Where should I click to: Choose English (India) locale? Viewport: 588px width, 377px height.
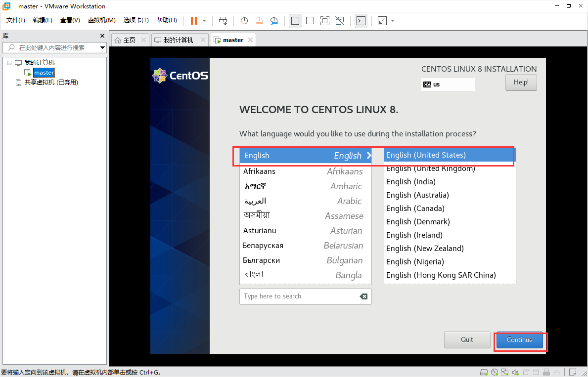click(450, 182)
